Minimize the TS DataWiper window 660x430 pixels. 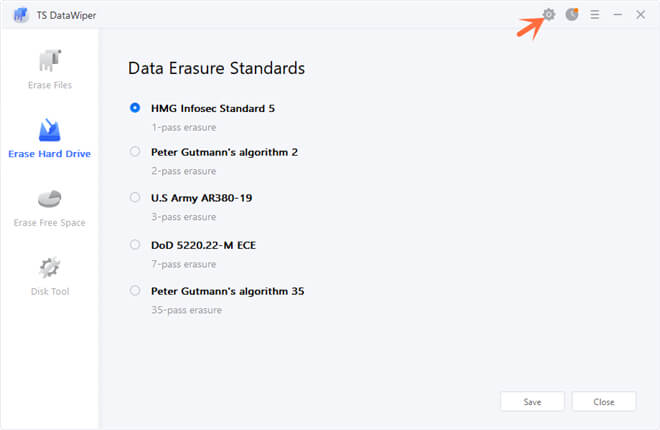[618, 15]
